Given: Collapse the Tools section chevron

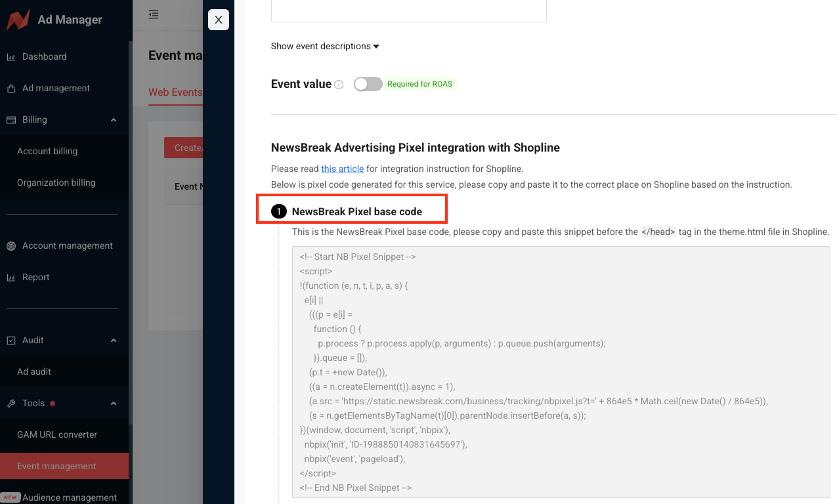Looking at the screenshot, I should pyautogui.click(x=114, y=404).
